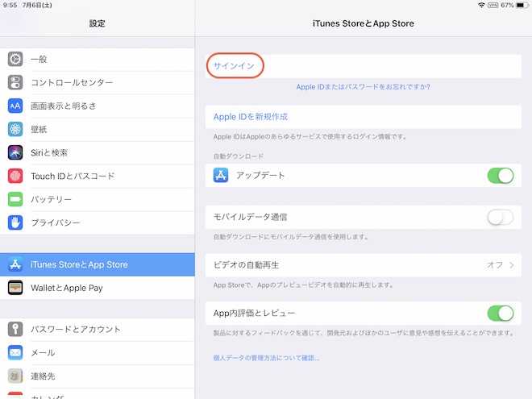This screenshot has height=399, width=532.
Task: Open the Wallet card icon
Action: coord(15,288)
